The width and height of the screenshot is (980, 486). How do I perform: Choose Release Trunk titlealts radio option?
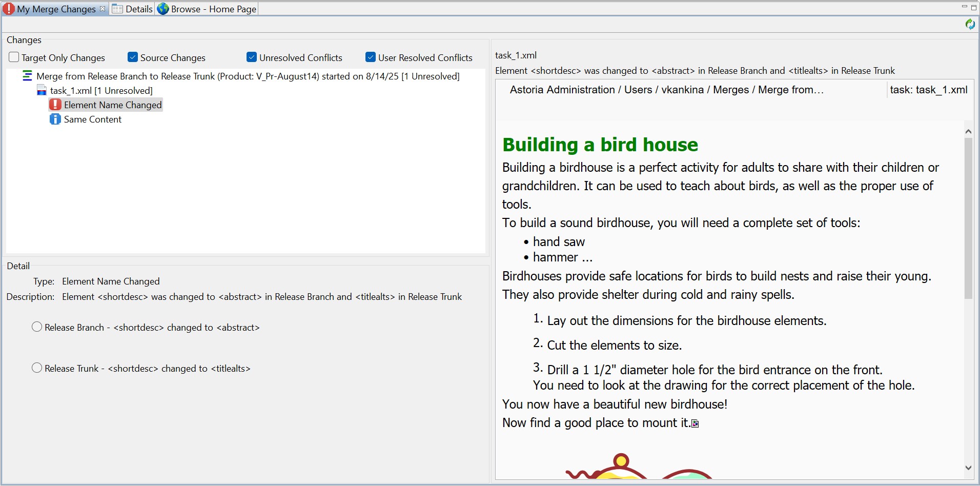(37, 368)
